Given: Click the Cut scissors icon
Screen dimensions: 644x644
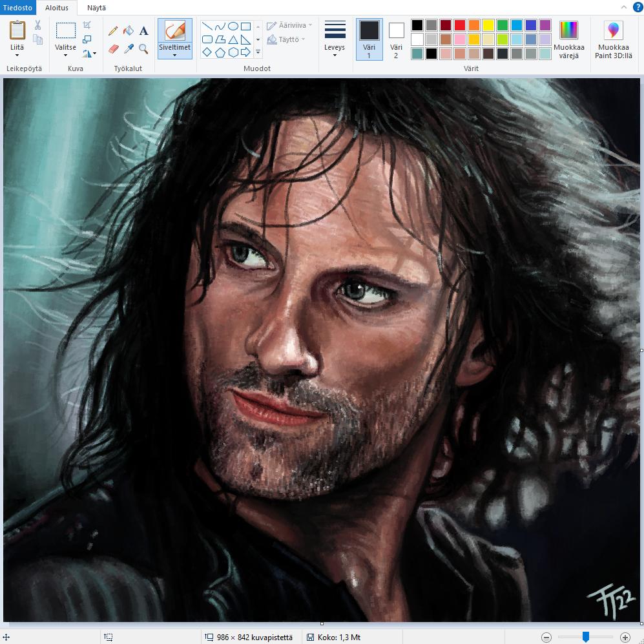Looking at the screenshot, I should pos(37,25).
